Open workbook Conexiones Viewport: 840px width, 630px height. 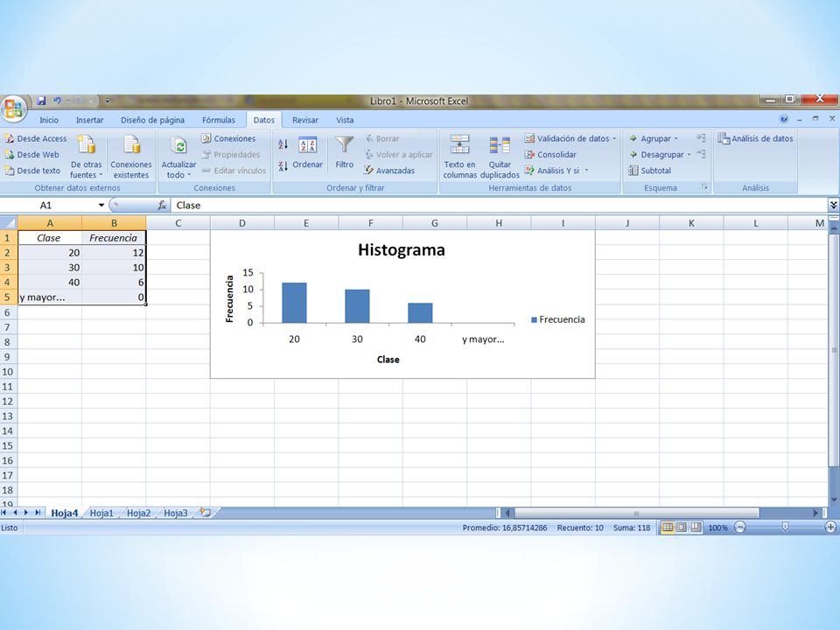[x=228, y=138]
